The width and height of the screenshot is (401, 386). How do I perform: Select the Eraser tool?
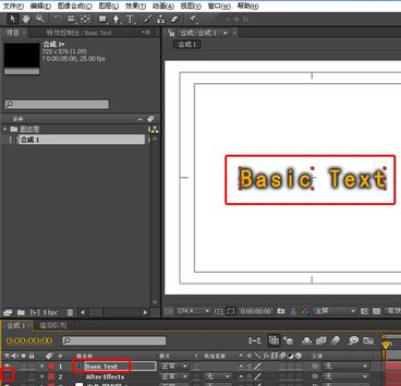[x=174, y=19]
